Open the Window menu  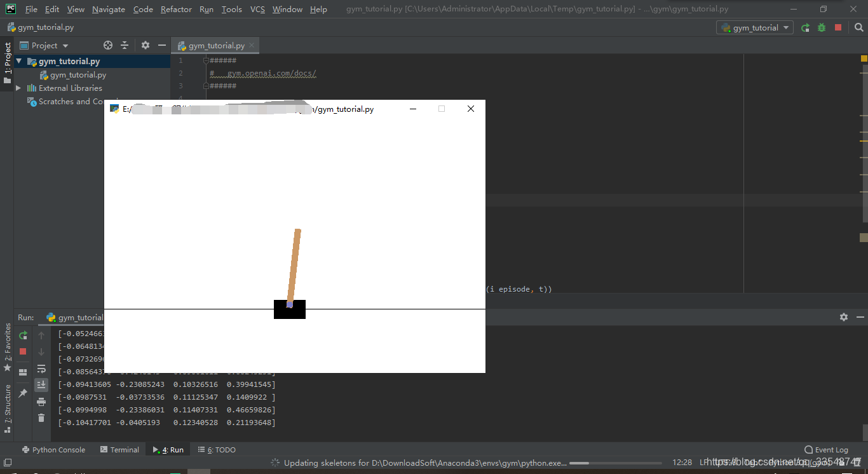[x=287, y=9]
